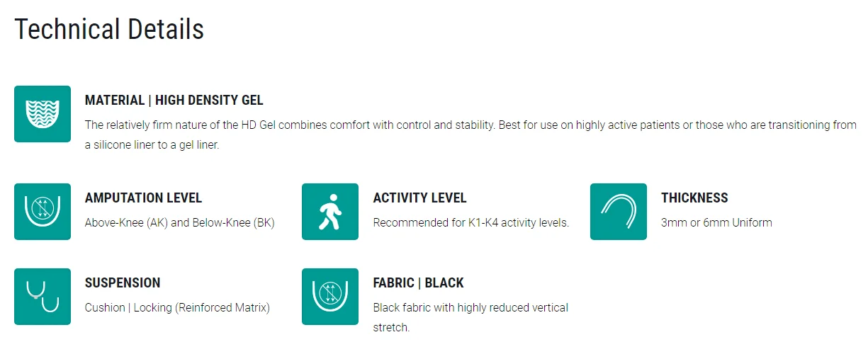Viewport: 868px width, 354px height.
Task: Click the Technical Details heading
Action: [109, 29]
